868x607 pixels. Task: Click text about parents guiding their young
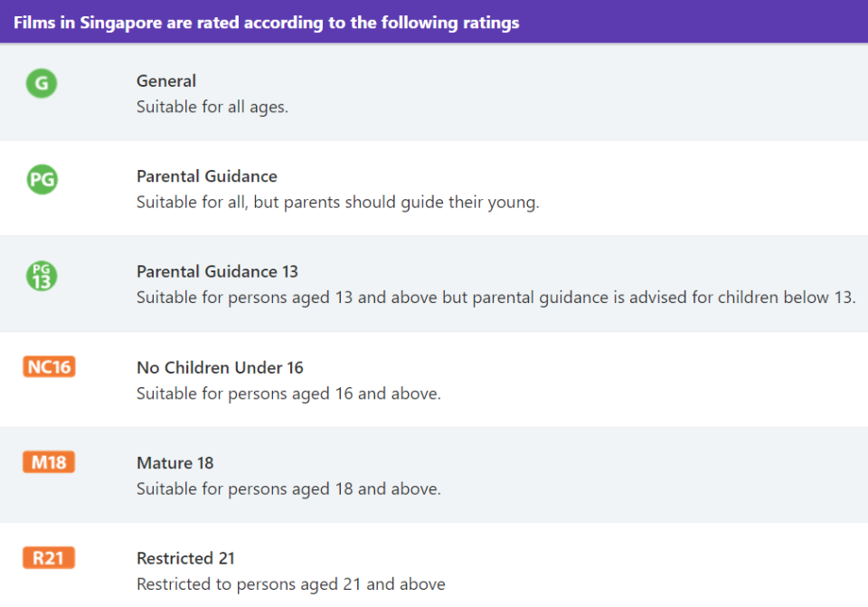tap(337, 202)
